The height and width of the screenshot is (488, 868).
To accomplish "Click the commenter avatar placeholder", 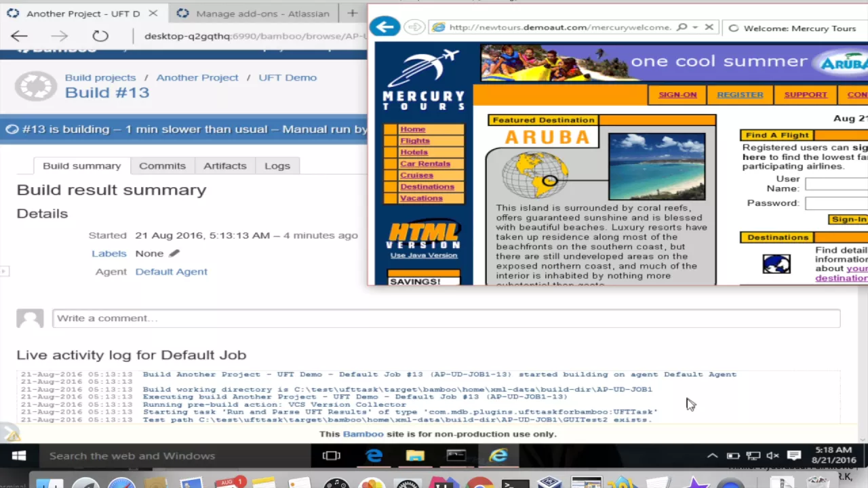I will (x=30, y=318).
